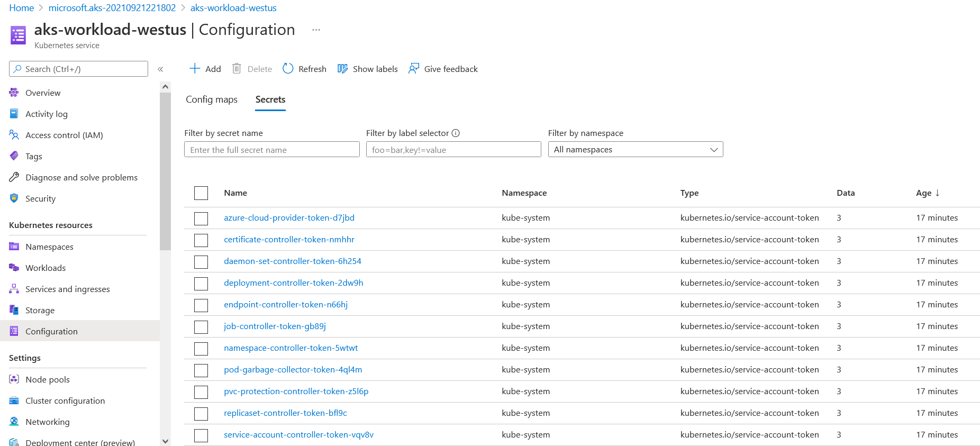
Task: Go to Home breadcrumb link
Action: tap(22, 8)
